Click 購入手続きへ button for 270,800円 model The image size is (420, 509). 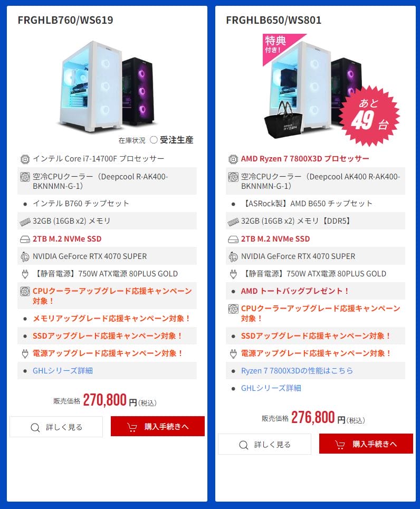point(158,426)
